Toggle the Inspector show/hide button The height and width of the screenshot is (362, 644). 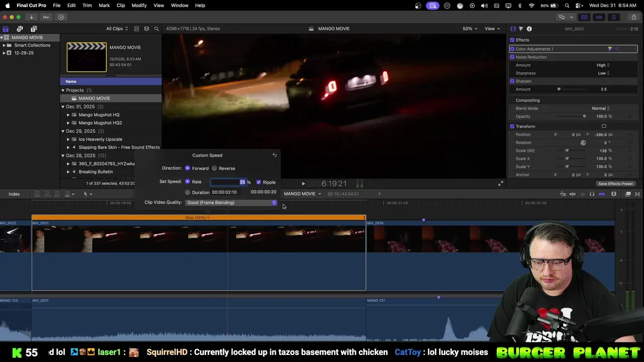click(x=614, y=17)
